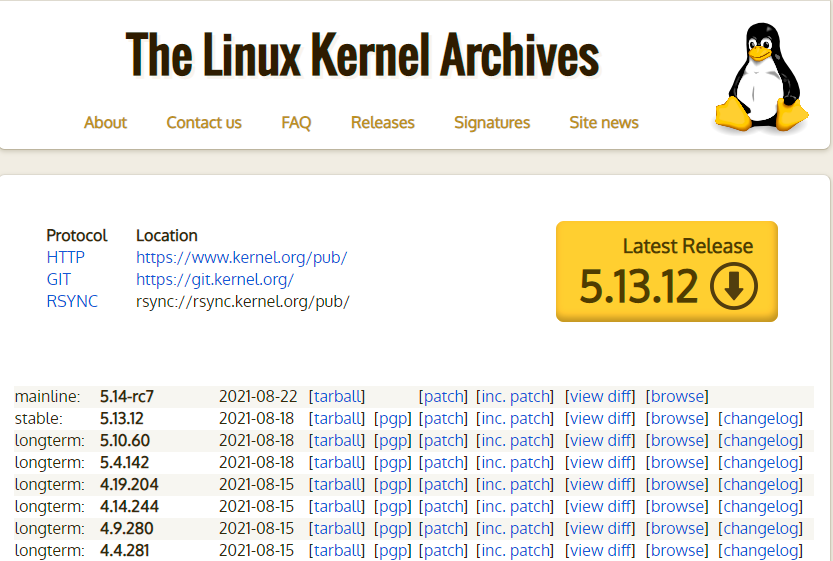Download tarball for longterm 5.10.60
The image size is (833, 561).
pos(337,440)
